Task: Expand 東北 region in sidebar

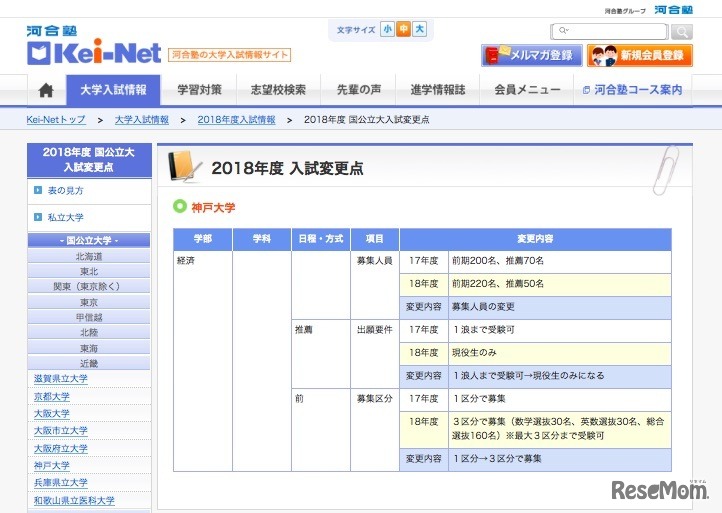Action: click(x=89, y=271)
